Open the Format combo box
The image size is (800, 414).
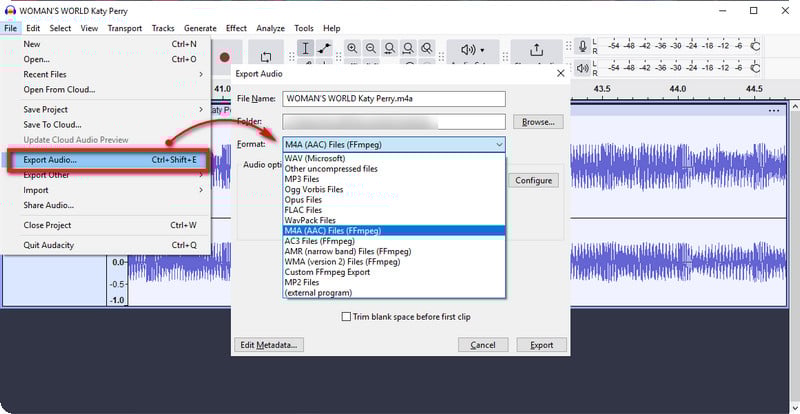394,144
